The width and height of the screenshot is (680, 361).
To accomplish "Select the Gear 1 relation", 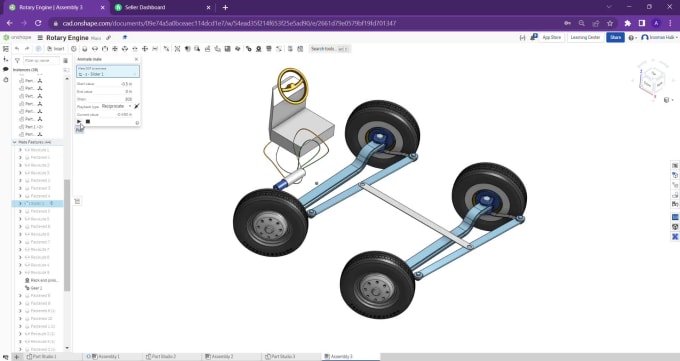I will 33,288.
